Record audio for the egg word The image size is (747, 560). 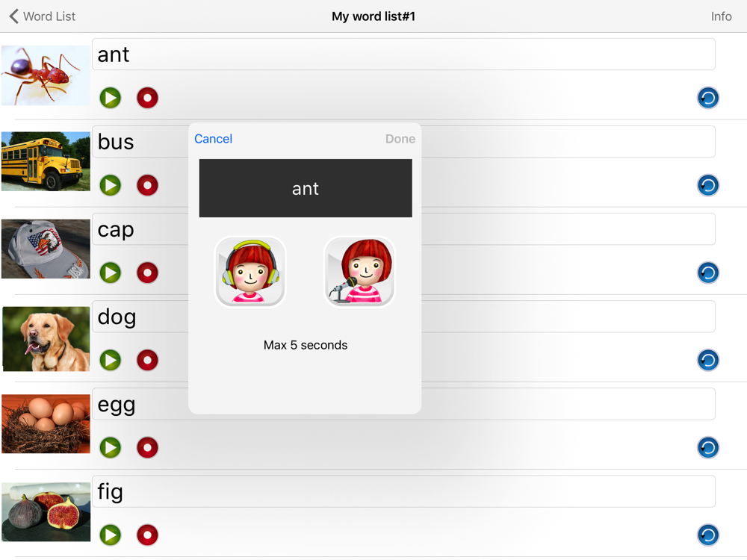(148, 447)
